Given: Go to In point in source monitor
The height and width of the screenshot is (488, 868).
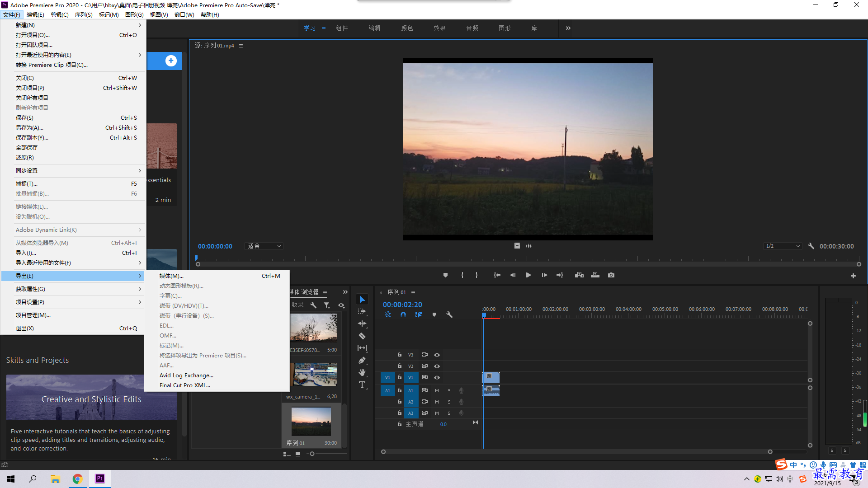Looking at the screenshot, I should pos(497,275).
